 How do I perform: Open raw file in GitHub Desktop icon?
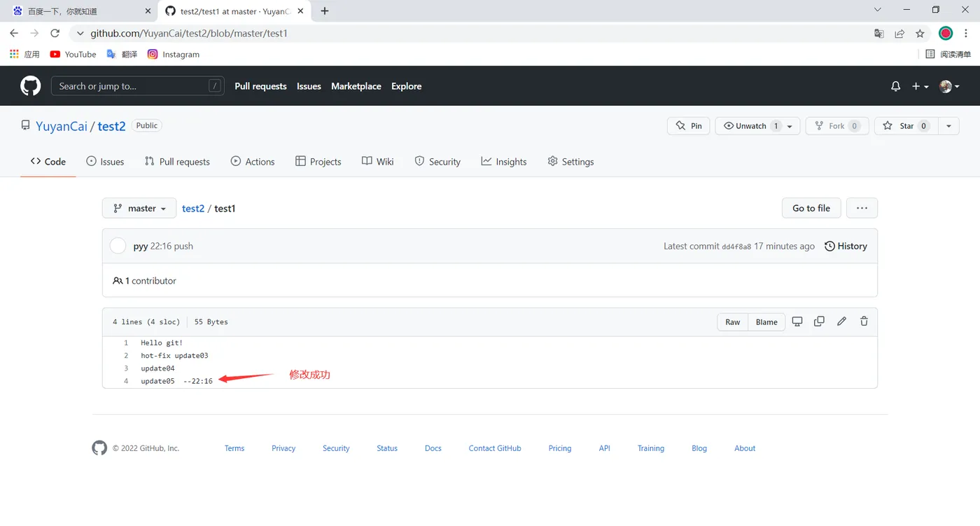click(797, 321)
